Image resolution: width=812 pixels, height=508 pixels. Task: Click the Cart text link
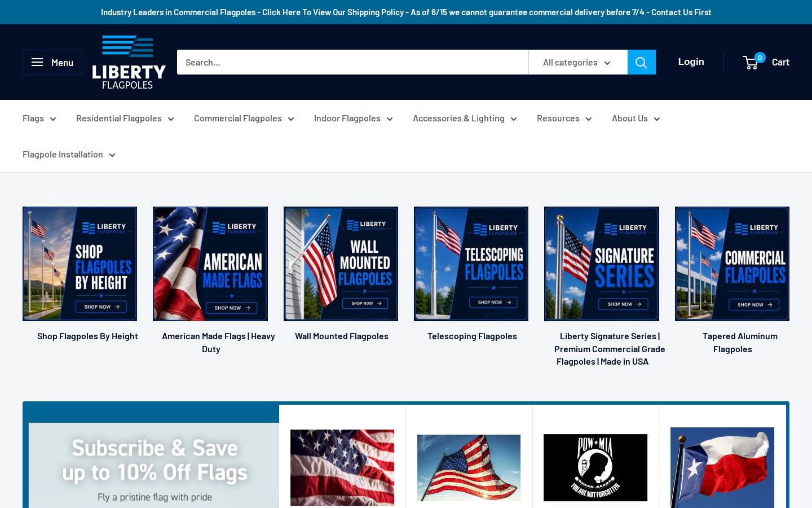point(780,62)
